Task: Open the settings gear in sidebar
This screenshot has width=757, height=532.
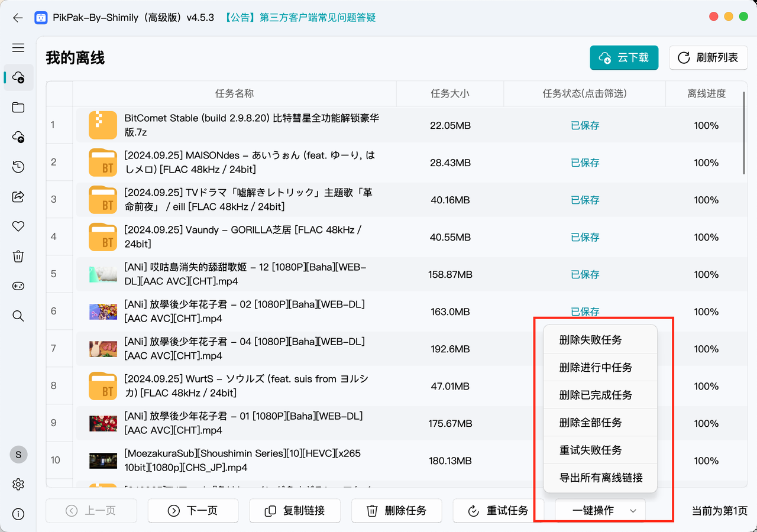Action: point(18,484)
